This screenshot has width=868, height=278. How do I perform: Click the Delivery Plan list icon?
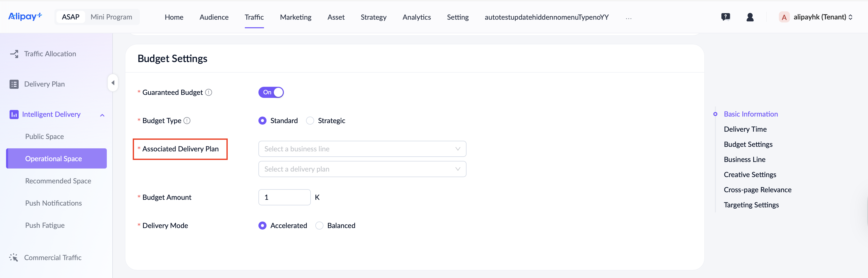(14, 84)
